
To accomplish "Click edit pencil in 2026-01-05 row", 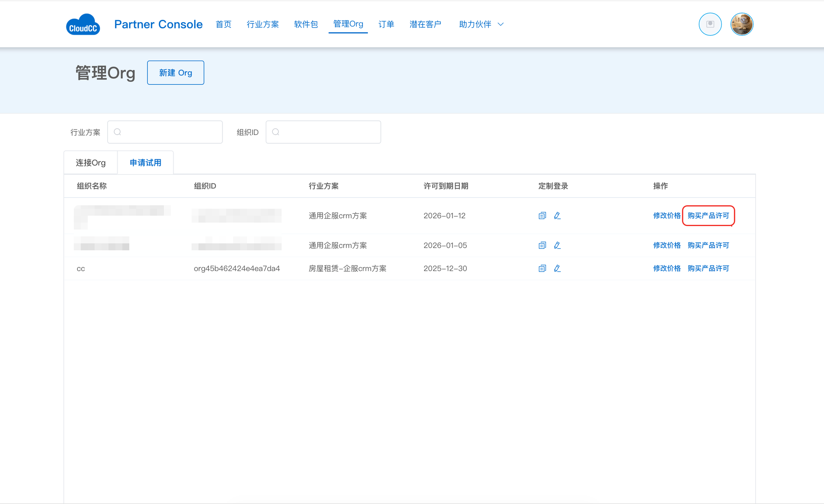I will pos(557,245).
